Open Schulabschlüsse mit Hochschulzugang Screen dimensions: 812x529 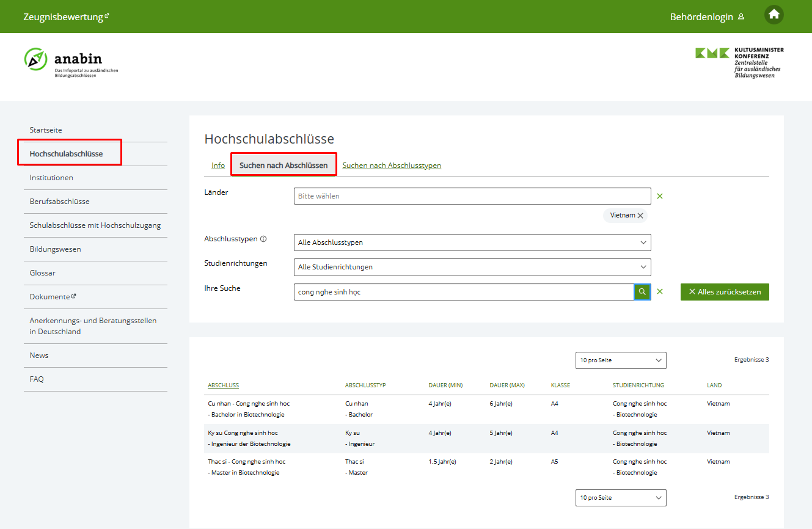[95, 225]
